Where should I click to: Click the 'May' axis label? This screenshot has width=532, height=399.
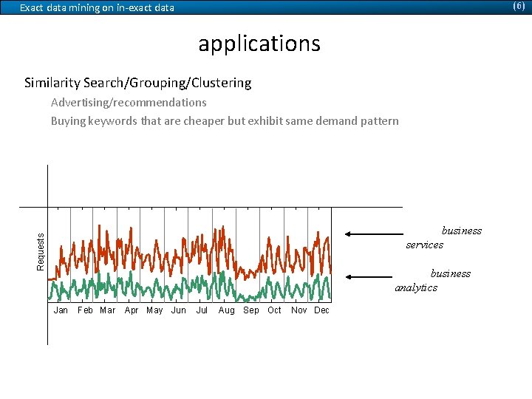pos(154,310)
